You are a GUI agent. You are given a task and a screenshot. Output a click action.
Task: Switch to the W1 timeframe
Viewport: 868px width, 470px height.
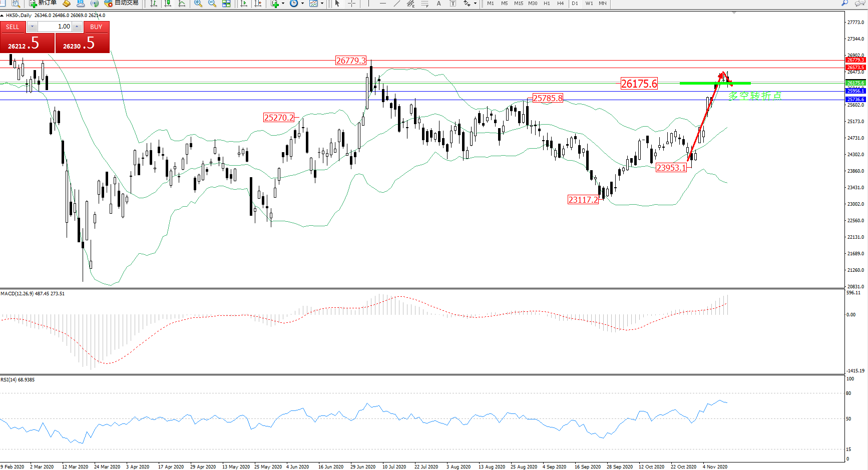589,4
